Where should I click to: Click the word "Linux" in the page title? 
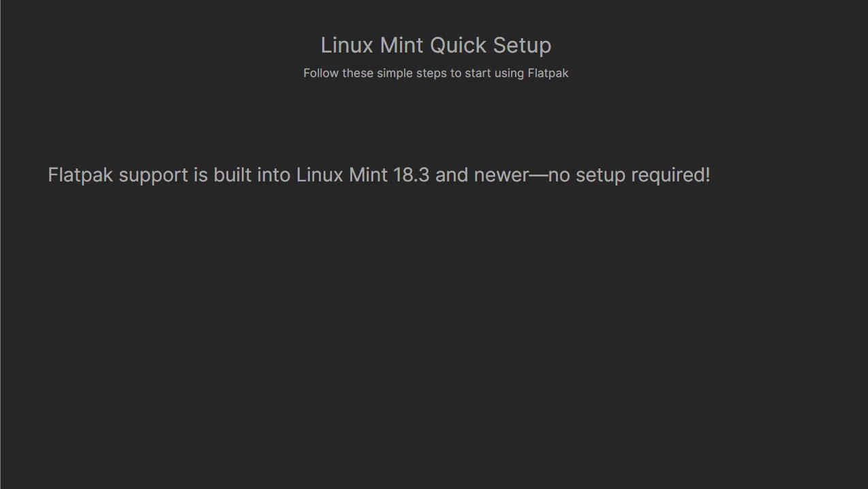347,46
